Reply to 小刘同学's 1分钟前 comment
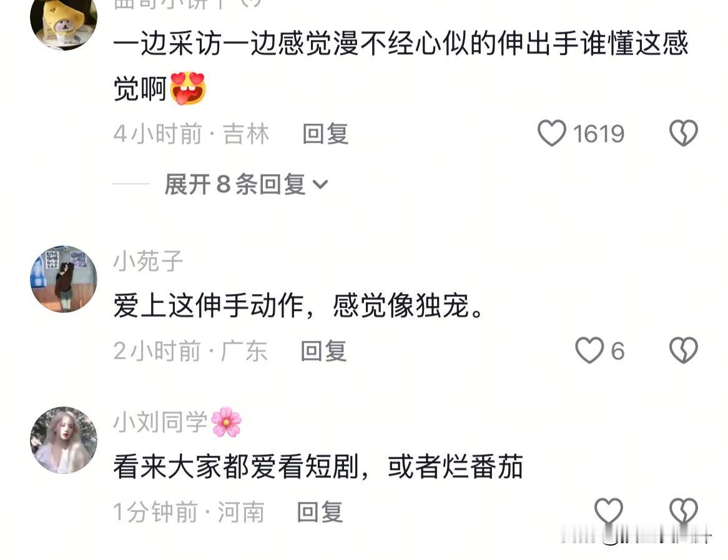This screenshot has height=560, width=728. (320, 512)
